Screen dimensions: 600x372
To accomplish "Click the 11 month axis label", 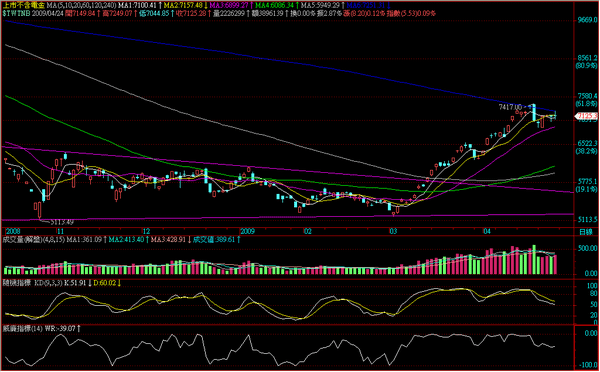I will click(x=60, y=232).
